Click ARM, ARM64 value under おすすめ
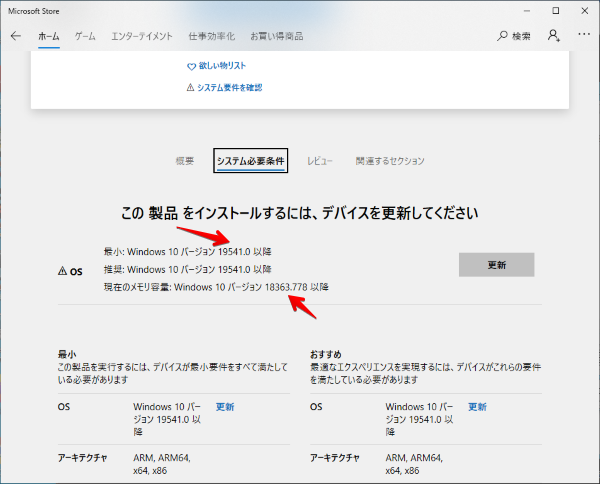The image size is (600, 484). click(414, 464)
